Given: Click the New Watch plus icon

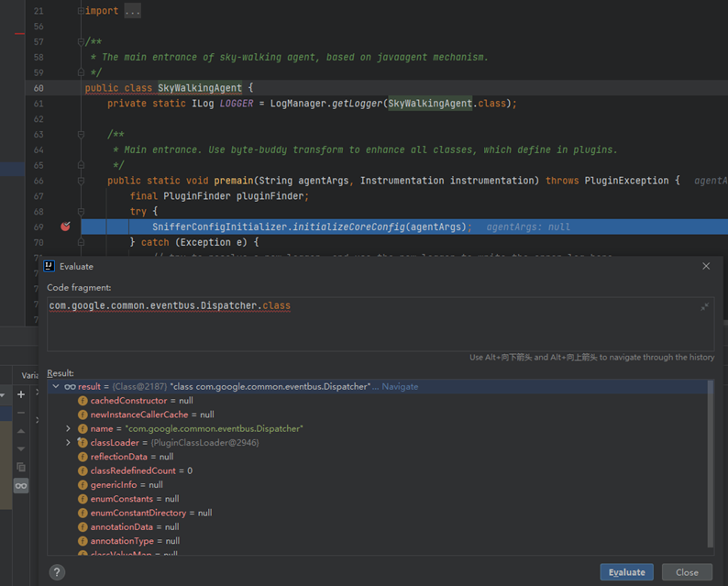Looking at the screenshot, I should (x=21, y=394).
